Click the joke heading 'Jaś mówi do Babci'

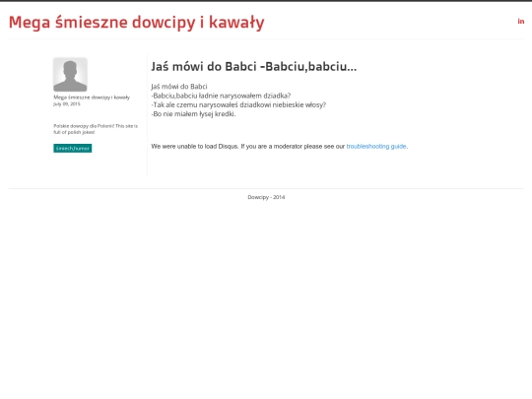tap(254, 67)
